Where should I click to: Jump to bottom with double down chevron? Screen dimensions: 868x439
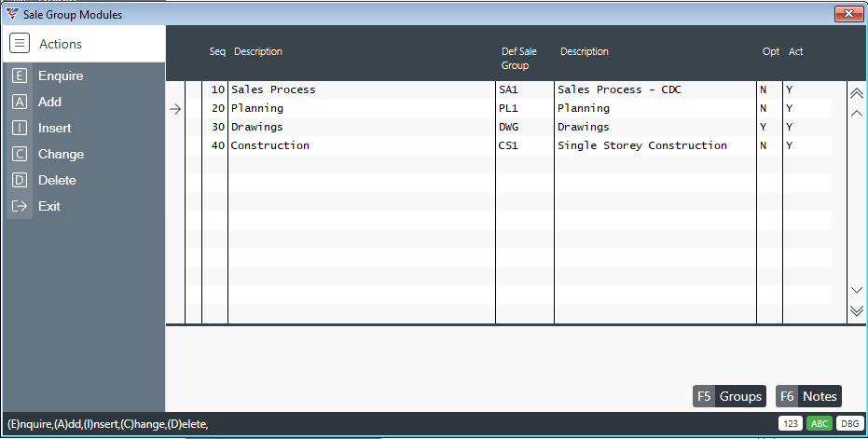857,310
